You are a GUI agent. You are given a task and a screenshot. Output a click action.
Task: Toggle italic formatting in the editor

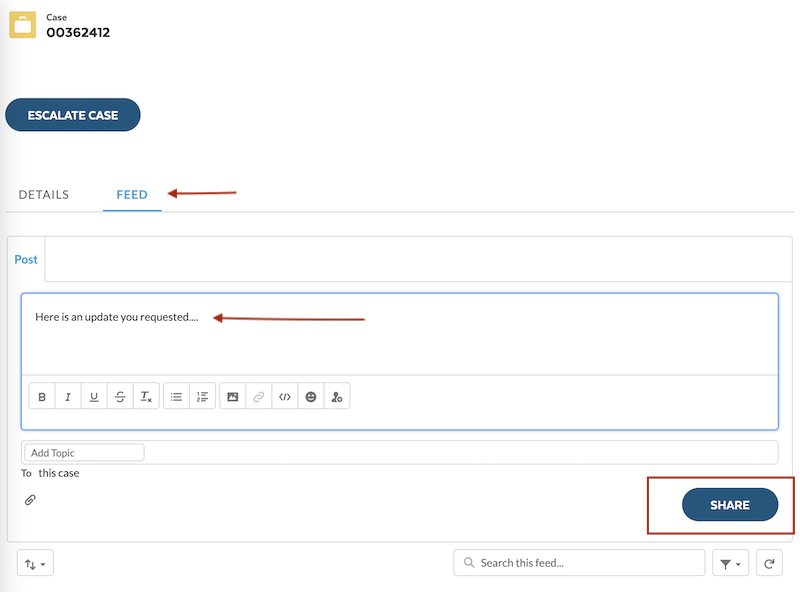pyautogui.click(x=68, y=397)
